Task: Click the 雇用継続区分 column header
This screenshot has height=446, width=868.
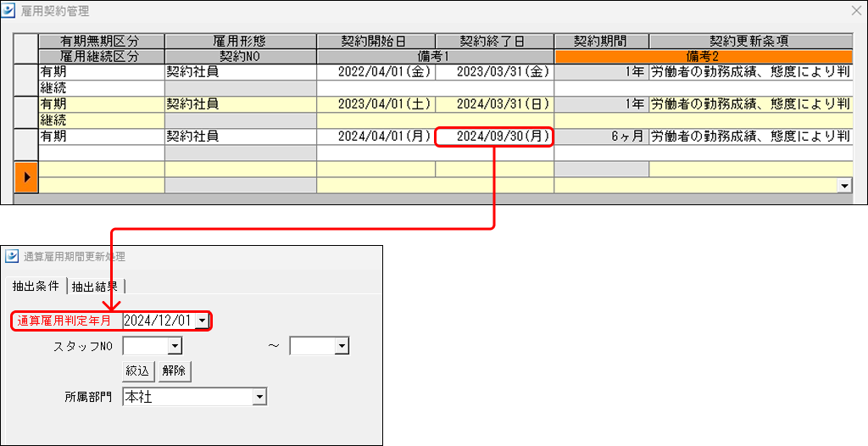Action: click(x=102, y=57)
